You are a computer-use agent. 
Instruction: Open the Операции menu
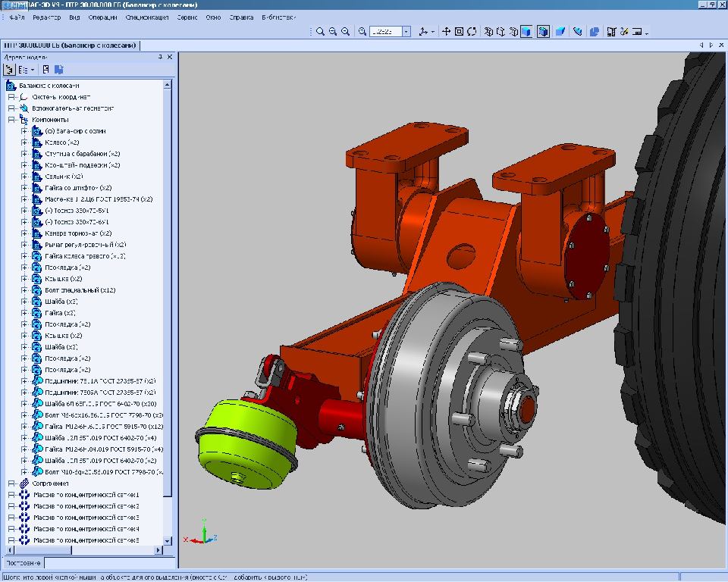(x=102, y=17)
